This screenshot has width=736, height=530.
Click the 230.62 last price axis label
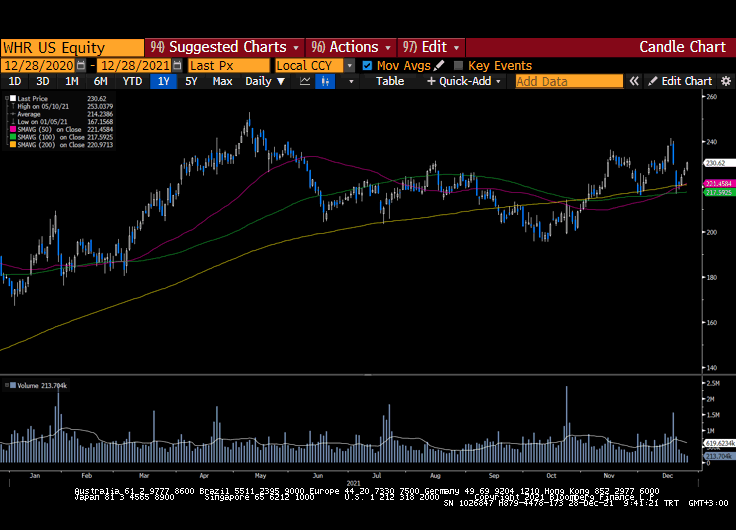720,163
